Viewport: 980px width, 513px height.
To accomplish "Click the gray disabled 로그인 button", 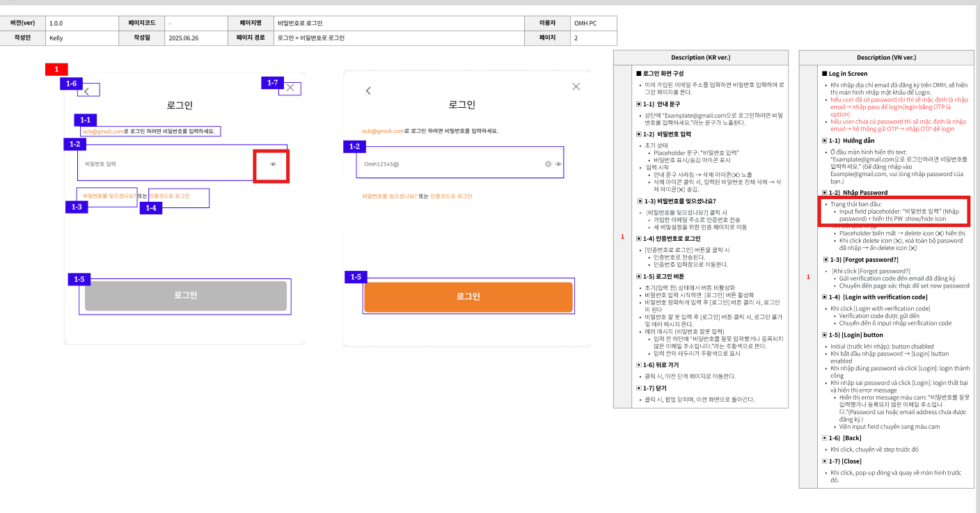I will (x=186, y=296).
